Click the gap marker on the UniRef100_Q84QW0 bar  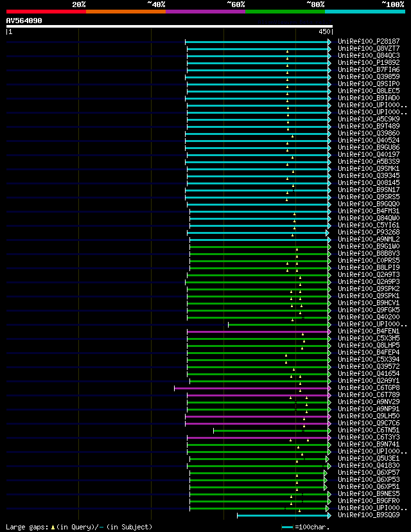point(294,221)
